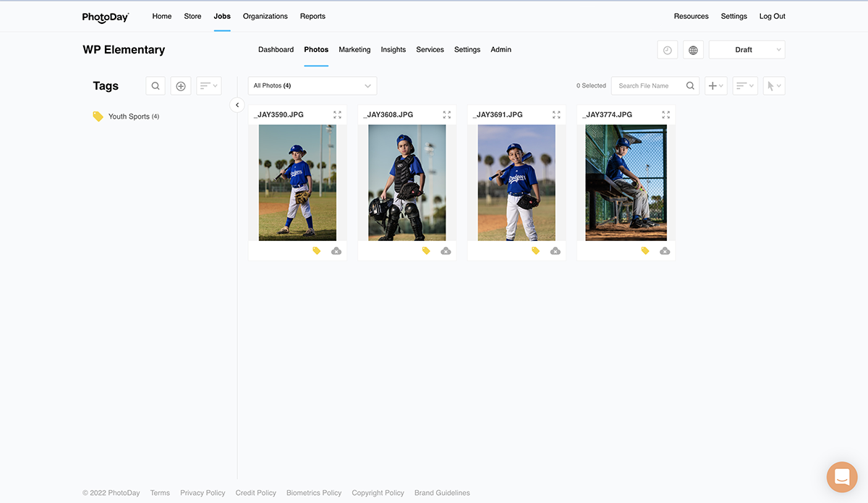
Task: Click cloud icon under _JAY3691.JPG
Action: [x=555, y=251]
